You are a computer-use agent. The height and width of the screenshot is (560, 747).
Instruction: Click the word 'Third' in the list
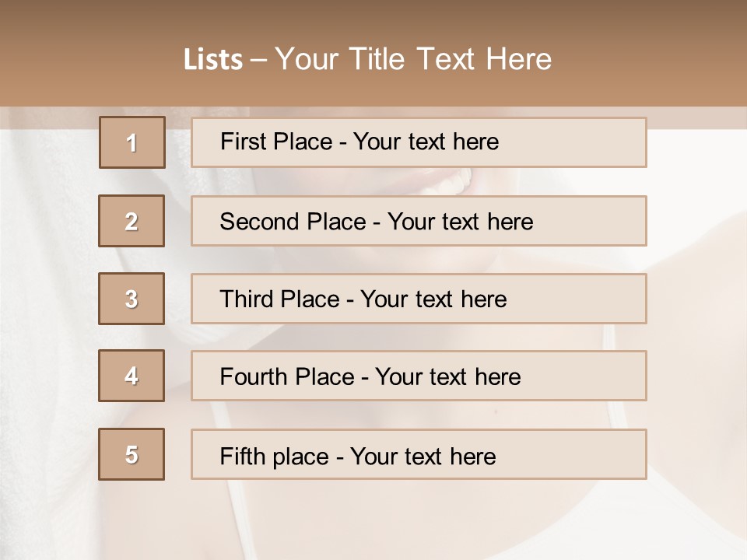click(246, 299)
